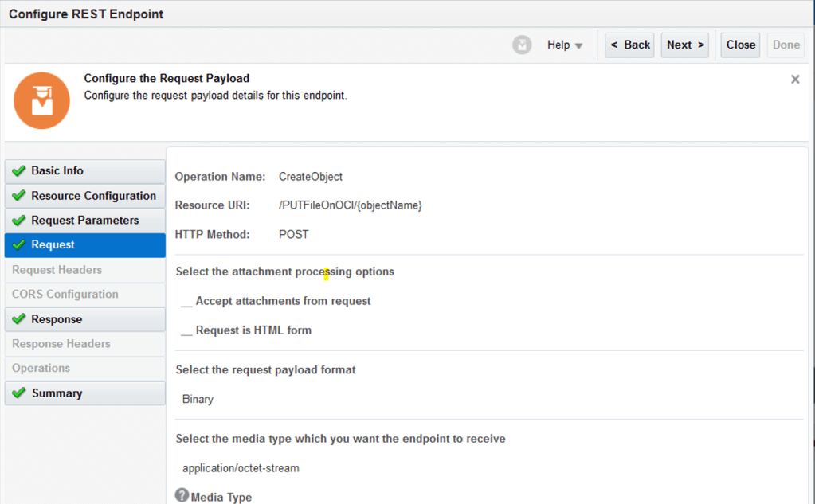Toggle Accept attachments from request option
Image resolution: width=815 pixels, height=504 pixels.
click(x=186, y=302)
